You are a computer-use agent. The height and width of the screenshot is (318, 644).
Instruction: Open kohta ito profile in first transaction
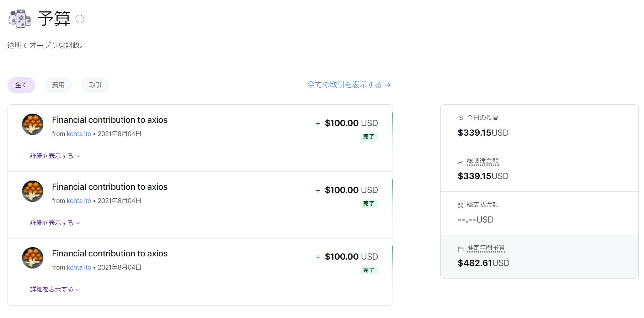79,134
